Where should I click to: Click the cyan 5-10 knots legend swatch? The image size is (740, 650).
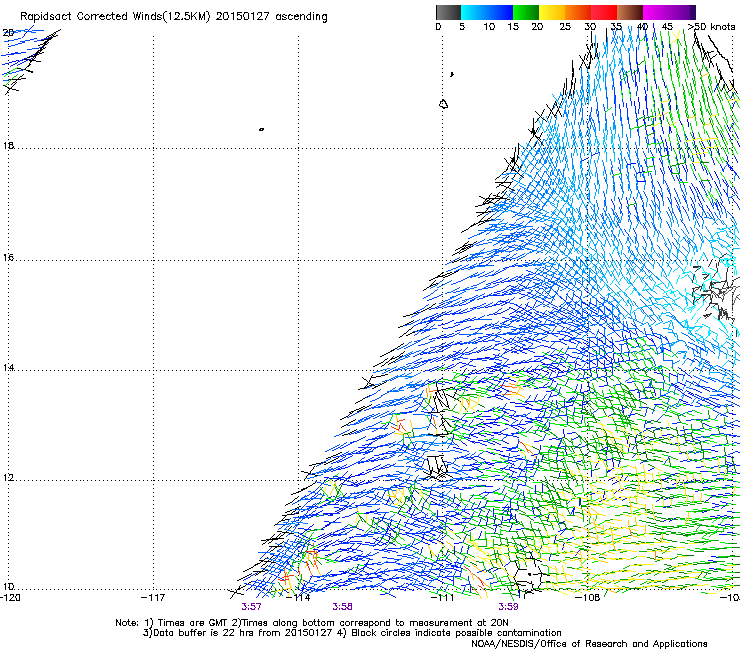pos(473,12)
